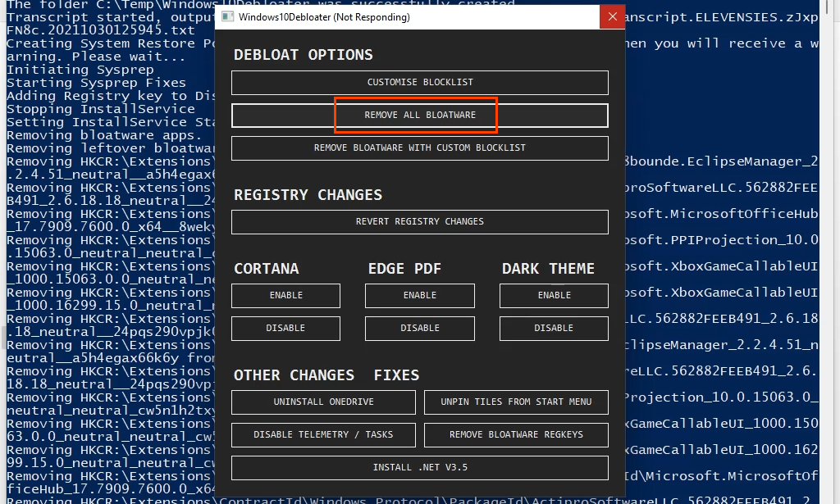This screenshot has height=504, width=840.
Task: Click Disable Telemetry / Tasks
Action: (323, 434)
